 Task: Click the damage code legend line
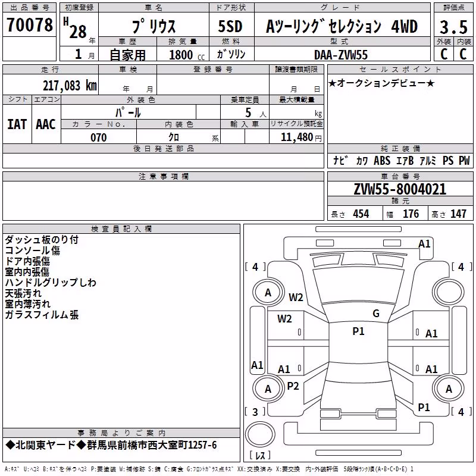point(209,469)
